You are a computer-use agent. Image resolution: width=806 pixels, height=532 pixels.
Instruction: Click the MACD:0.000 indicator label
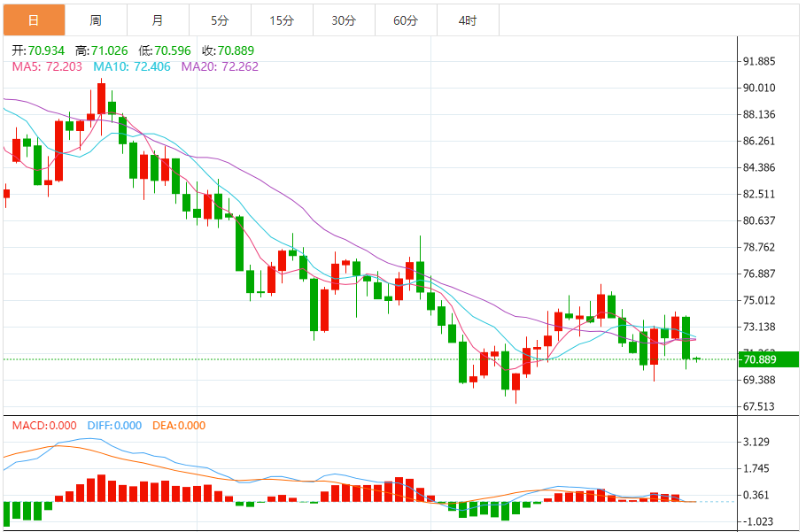44,426
